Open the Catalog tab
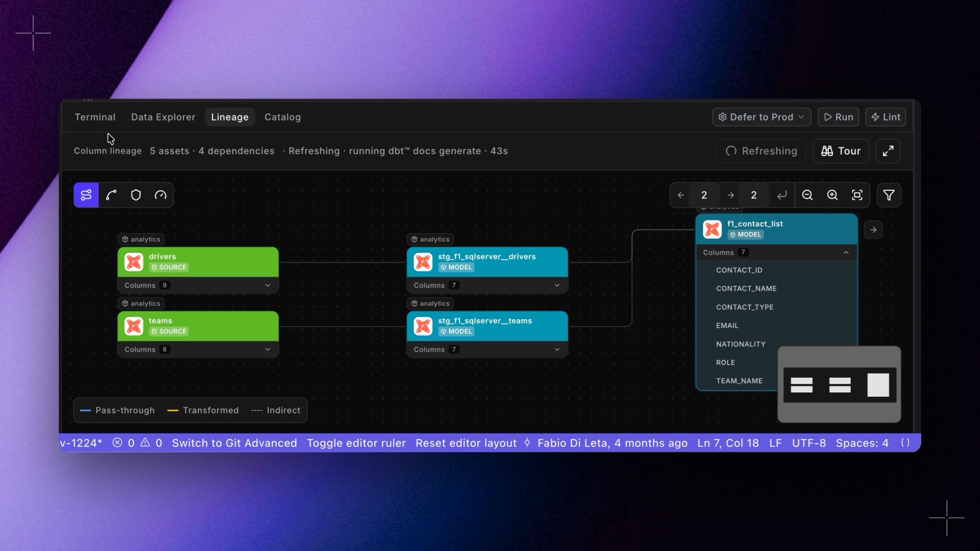 [282, 117]
